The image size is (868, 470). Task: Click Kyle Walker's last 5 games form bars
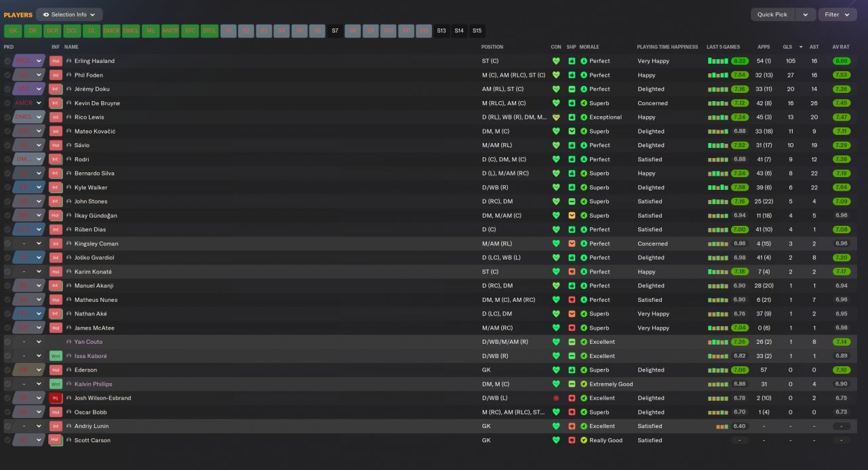tap(718, 188)
